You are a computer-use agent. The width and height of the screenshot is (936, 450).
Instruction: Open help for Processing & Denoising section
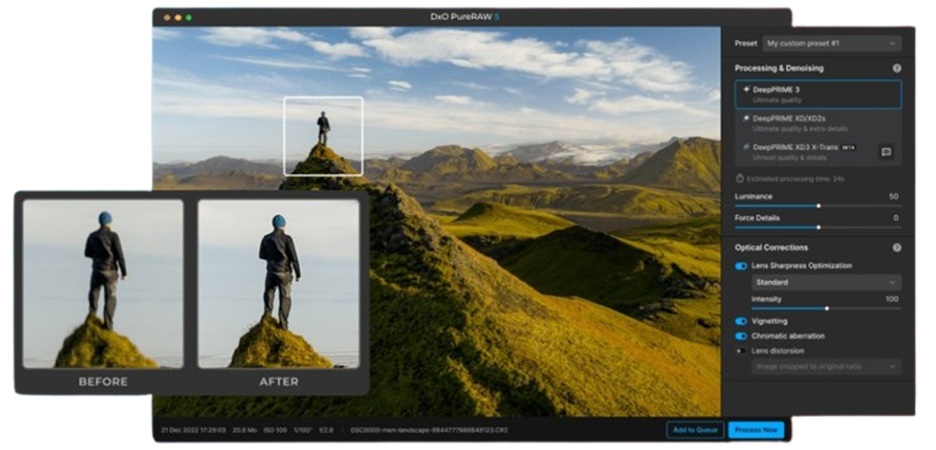(x=896, y=68)
